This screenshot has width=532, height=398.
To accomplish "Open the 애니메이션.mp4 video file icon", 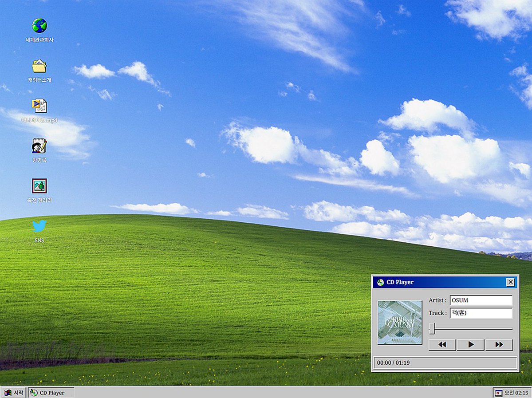I will (39, 106).
